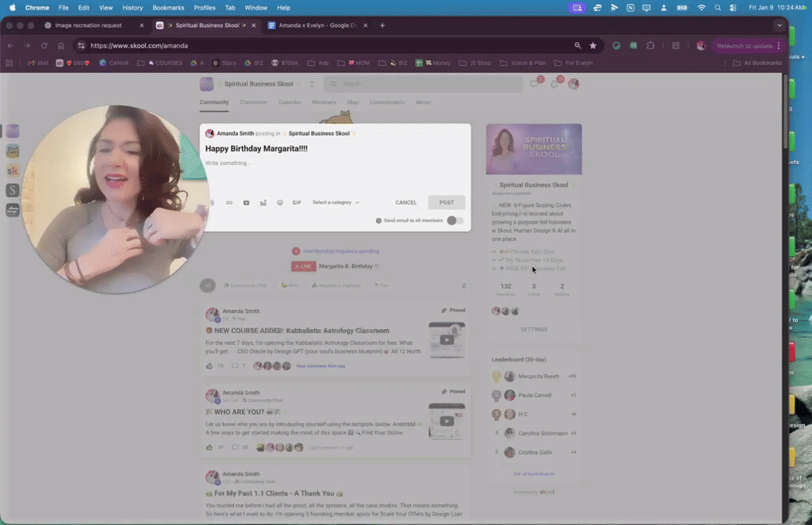Click the GIF button in post editor
Image resolution: width=812 pixels, height=525 pixels.
click(297, 202)
